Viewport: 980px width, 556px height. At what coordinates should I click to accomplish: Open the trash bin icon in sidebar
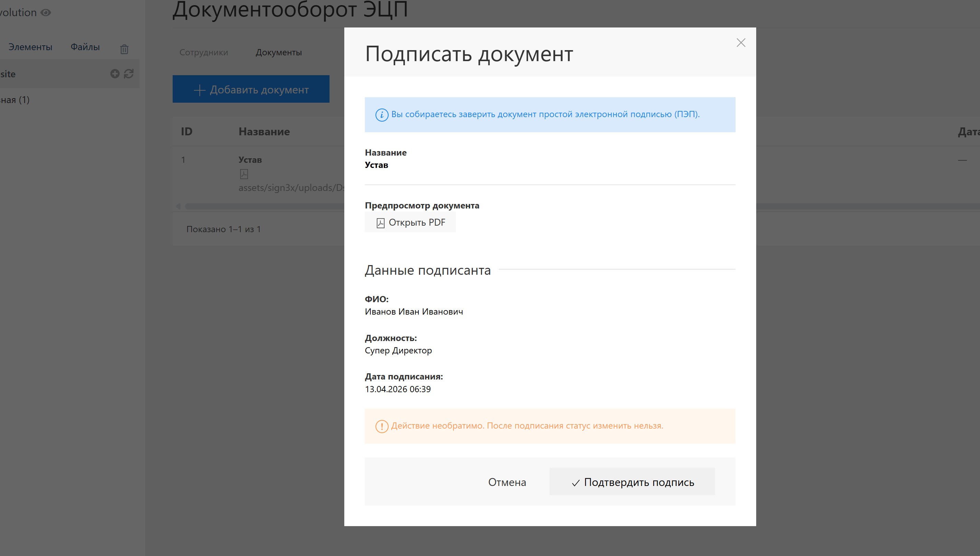pos(124,49)
